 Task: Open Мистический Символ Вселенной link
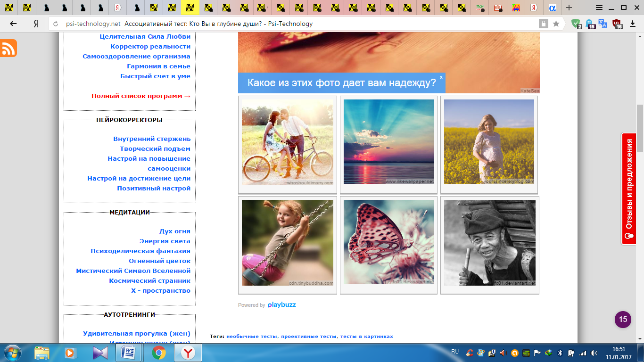133,271
